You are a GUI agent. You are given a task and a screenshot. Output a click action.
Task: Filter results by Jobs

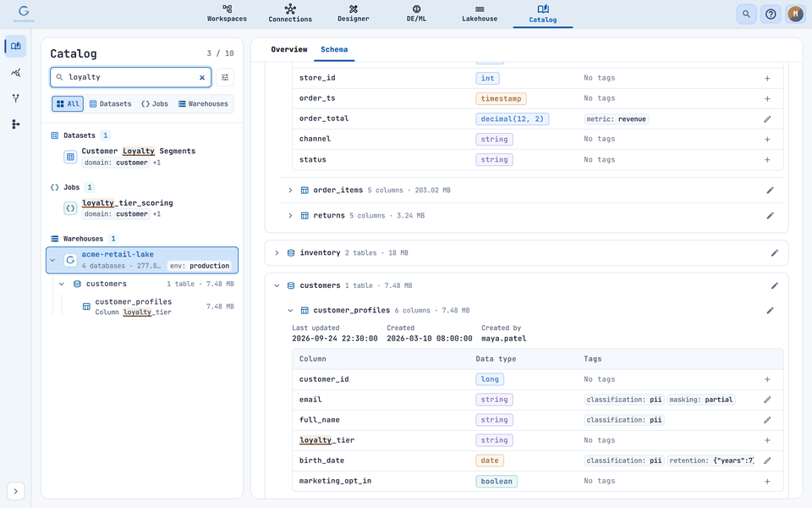point(154,103)
